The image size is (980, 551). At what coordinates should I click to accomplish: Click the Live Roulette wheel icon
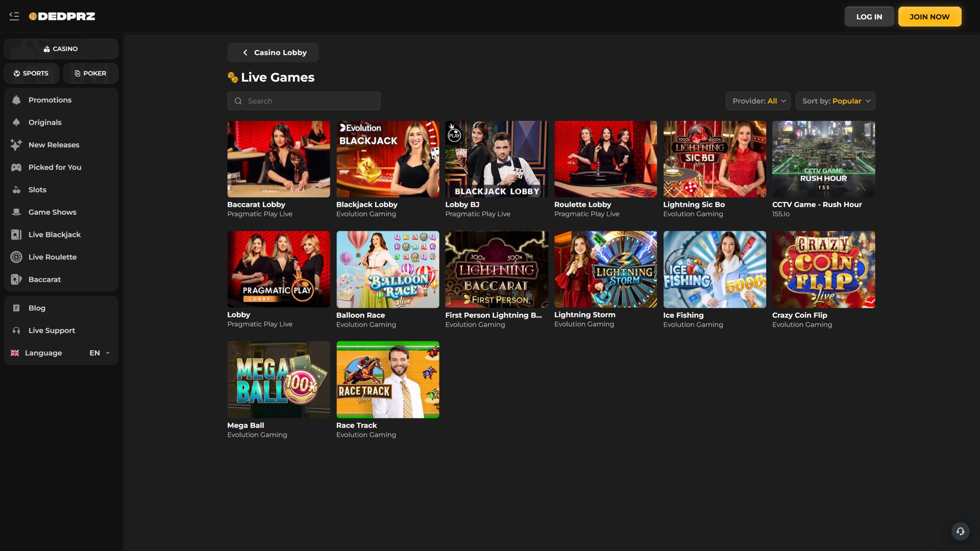[x=16, y=257]
